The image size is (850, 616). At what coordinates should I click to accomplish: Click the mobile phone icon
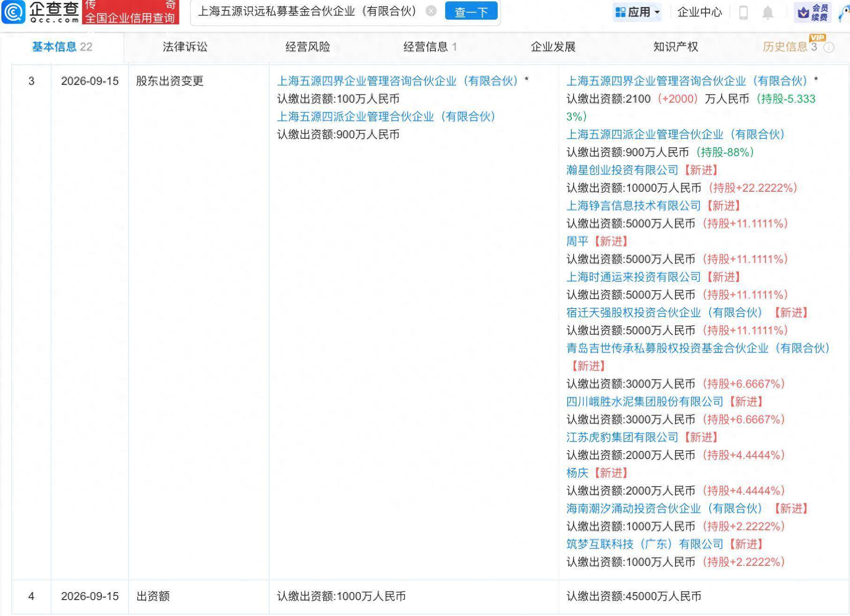[x=743, y=12]
